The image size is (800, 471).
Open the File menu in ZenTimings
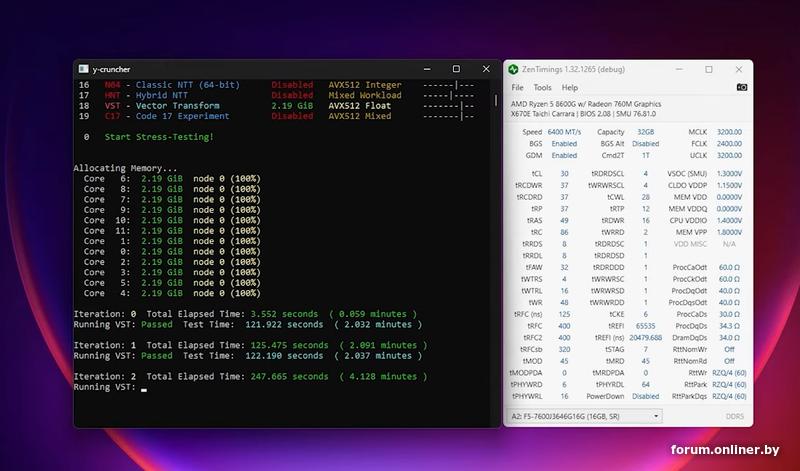517,88
